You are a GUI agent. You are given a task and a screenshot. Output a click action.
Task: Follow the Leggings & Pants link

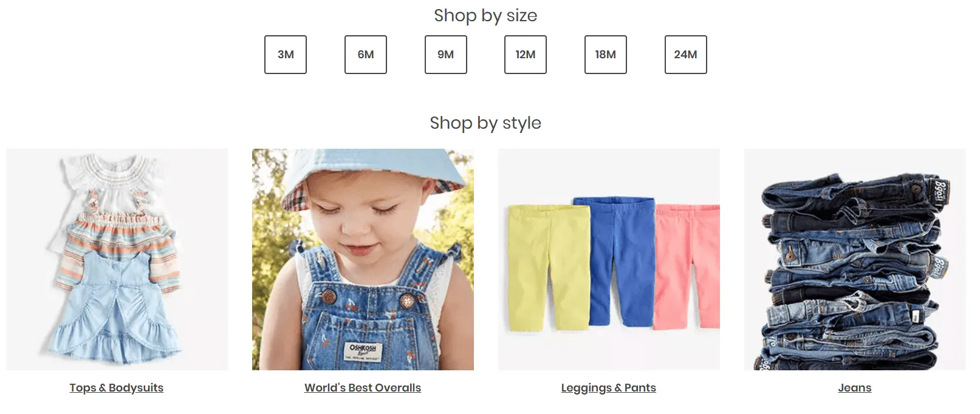click(609, 388)
